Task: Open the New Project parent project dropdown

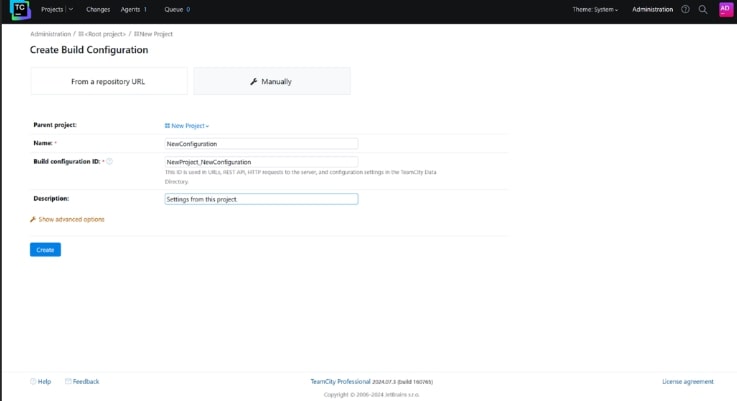Action: pos(187,126)
